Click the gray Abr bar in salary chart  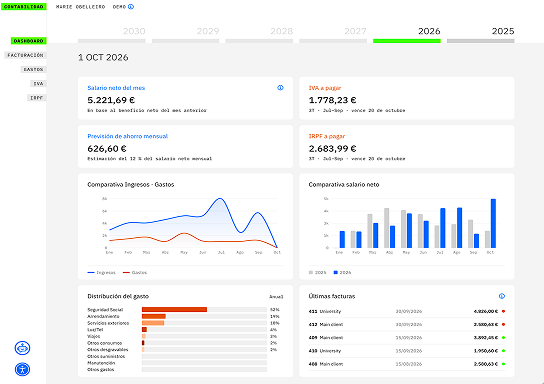click(386, 228)
